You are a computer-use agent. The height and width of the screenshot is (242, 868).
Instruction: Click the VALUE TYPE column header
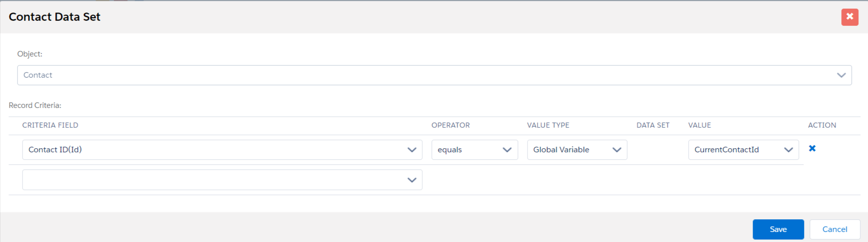click(548, 125)
